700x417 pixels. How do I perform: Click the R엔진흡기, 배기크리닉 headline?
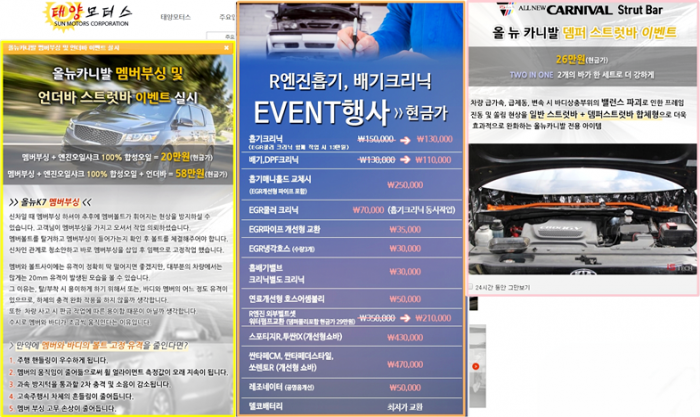[350, 81]
